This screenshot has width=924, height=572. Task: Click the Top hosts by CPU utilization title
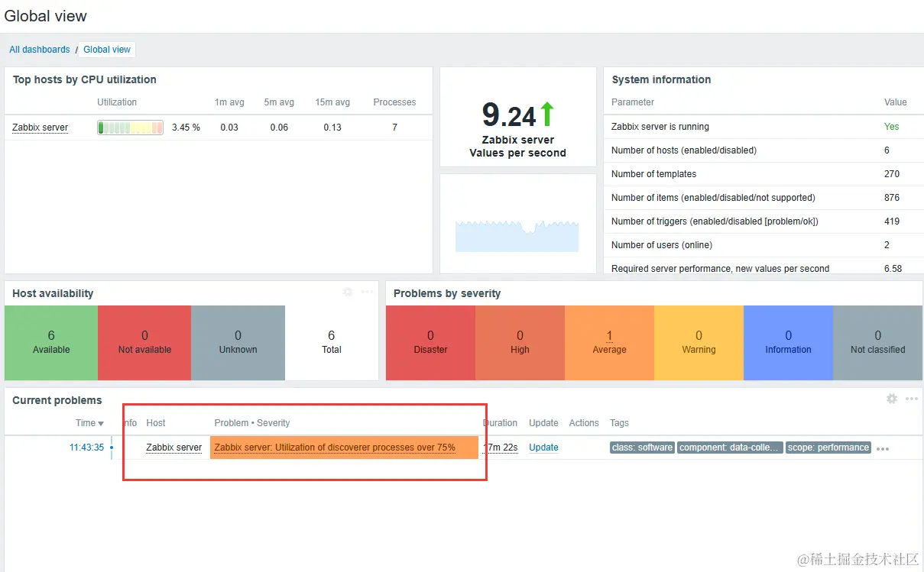coord(85,79)
